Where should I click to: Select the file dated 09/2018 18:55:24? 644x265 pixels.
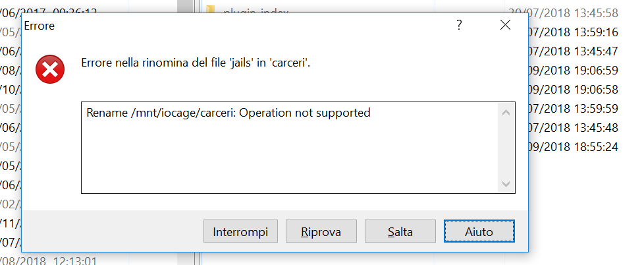573,147
